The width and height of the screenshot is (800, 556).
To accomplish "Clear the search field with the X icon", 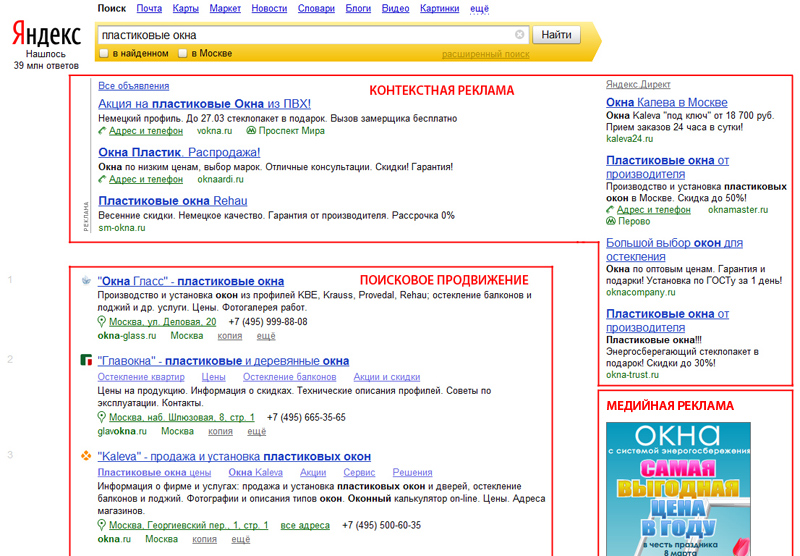I will (x=519, y=35).
